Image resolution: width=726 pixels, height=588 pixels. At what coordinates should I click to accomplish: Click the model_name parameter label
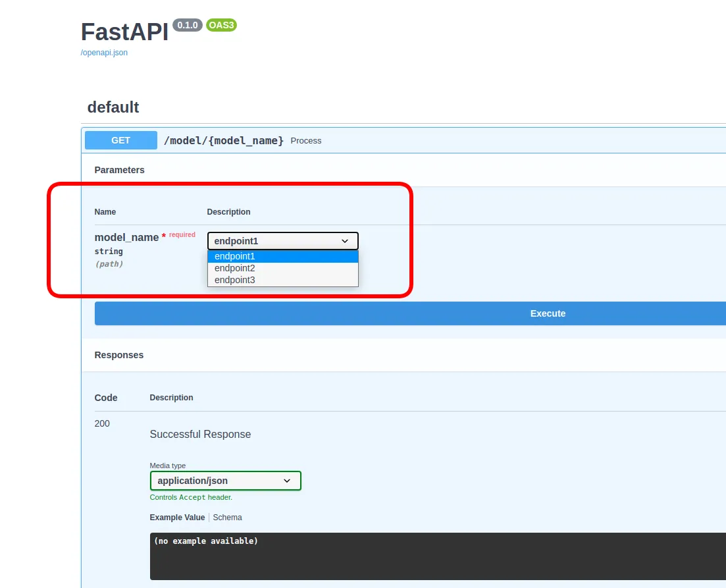pos(126,237)
